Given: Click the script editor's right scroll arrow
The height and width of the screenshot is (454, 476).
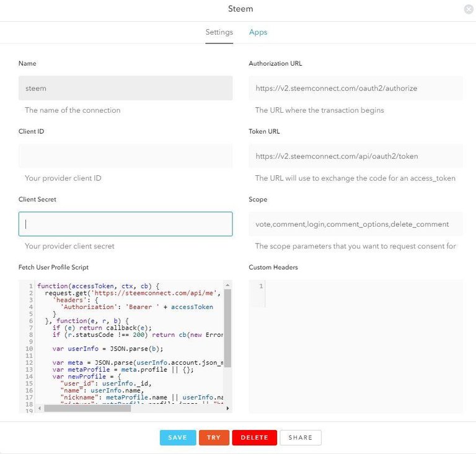Looking at the screenshot, I should point(227,409).
